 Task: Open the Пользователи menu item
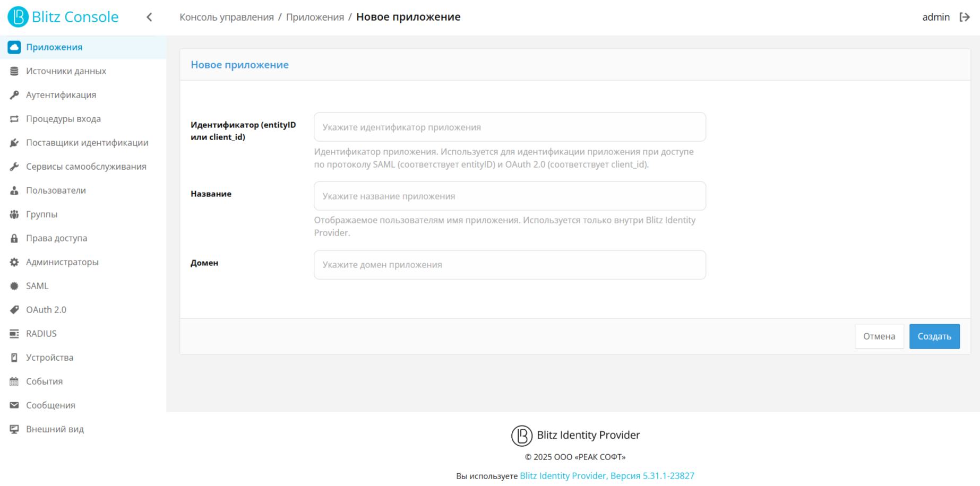[56, 190]
